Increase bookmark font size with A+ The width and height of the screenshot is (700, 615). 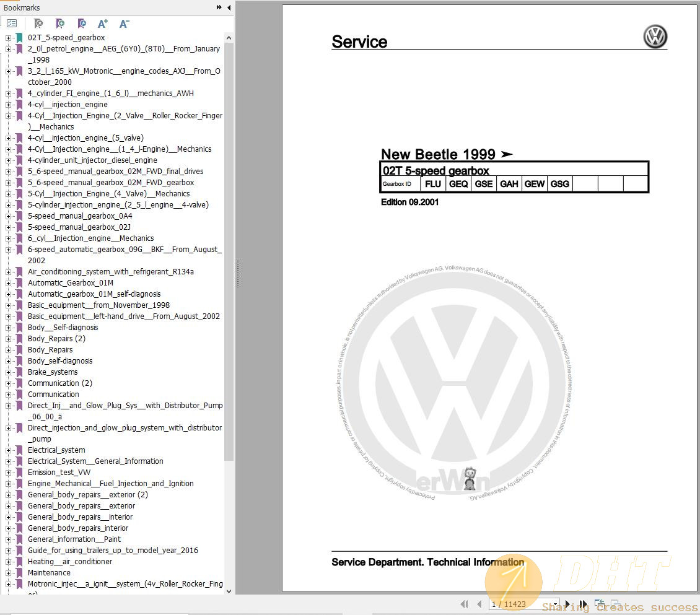[x=103, y=23]
